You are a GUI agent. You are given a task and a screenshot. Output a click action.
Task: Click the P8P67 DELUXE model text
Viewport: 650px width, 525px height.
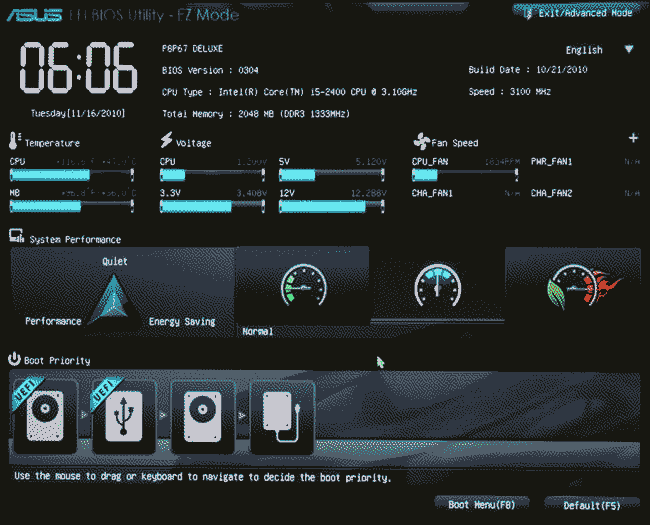coord(192,49)
